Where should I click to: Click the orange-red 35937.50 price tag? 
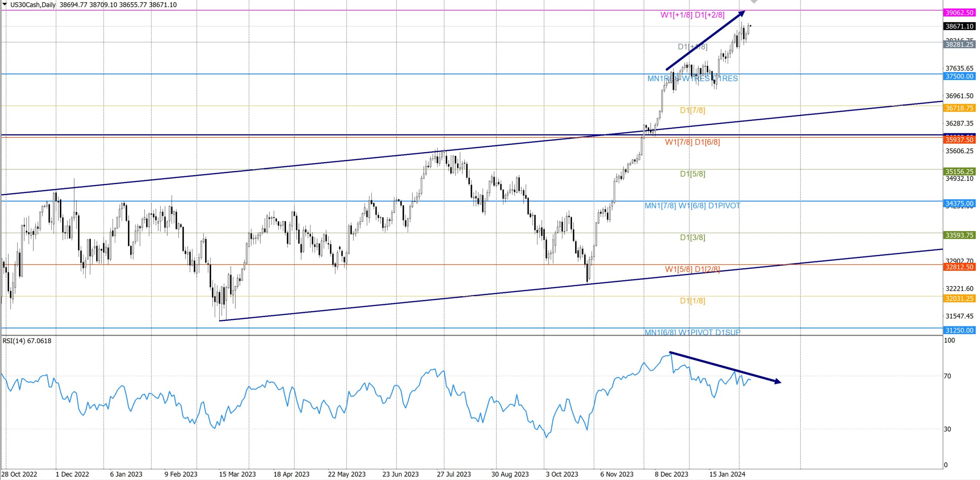(959, 140)
